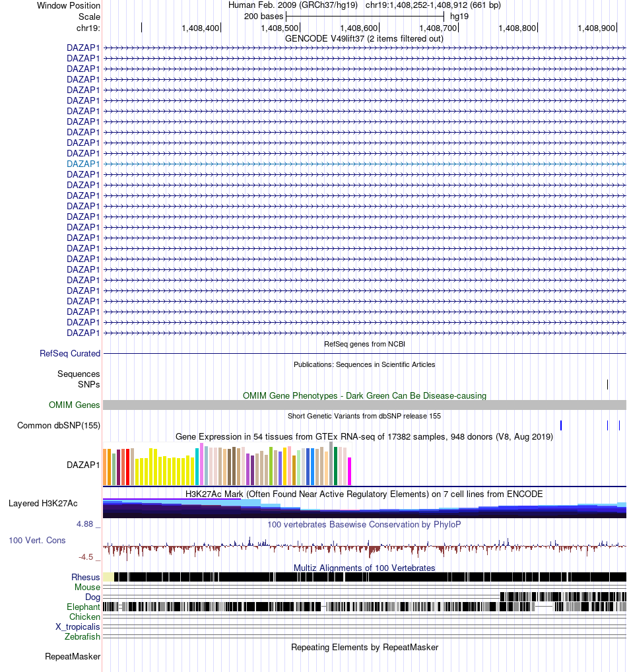Click the Window Position label
Screen dimensions: 627x672
pyautogui.click(x=69, y=5)
